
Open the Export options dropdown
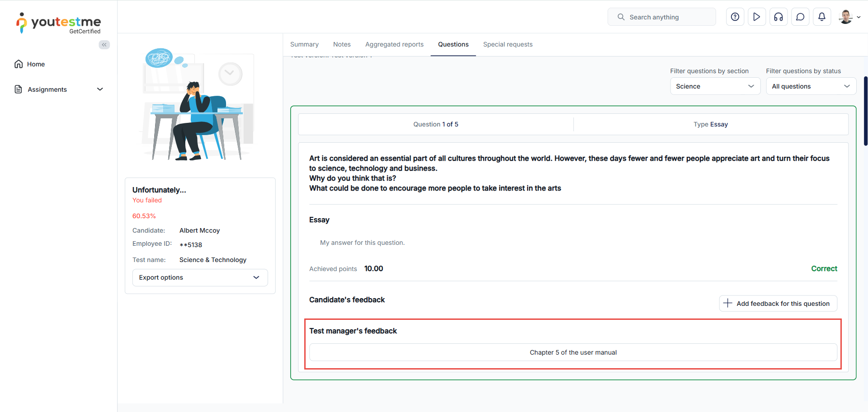point(200,277)
